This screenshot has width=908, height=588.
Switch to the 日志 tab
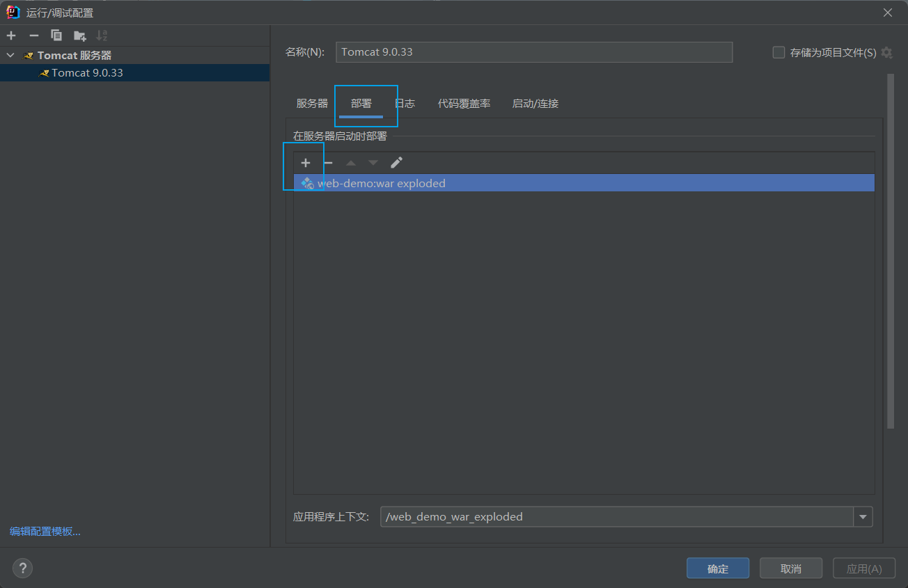[405, 103]
